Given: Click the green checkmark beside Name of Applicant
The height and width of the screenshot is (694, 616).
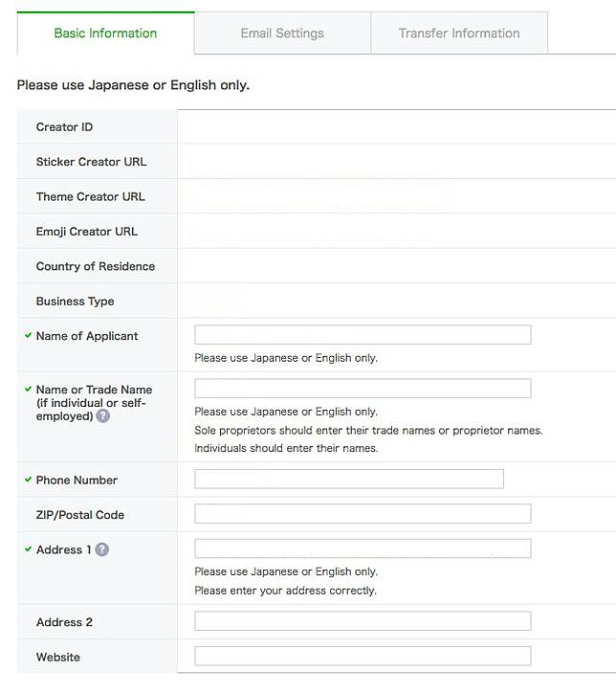Looking at the screenshot, I should [29, 335].
